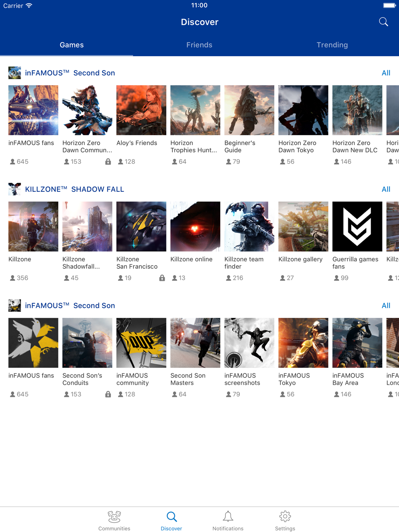Open Killzone Shadowfall... community thumbnail
The width and height of the screenshot is (399, 532).
(x=87, y=227)
